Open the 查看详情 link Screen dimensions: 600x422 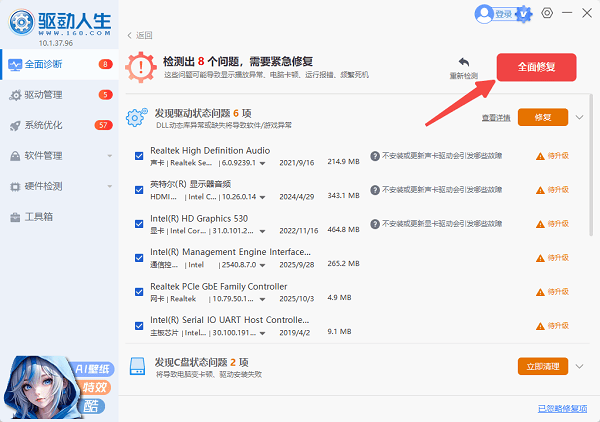496,118
